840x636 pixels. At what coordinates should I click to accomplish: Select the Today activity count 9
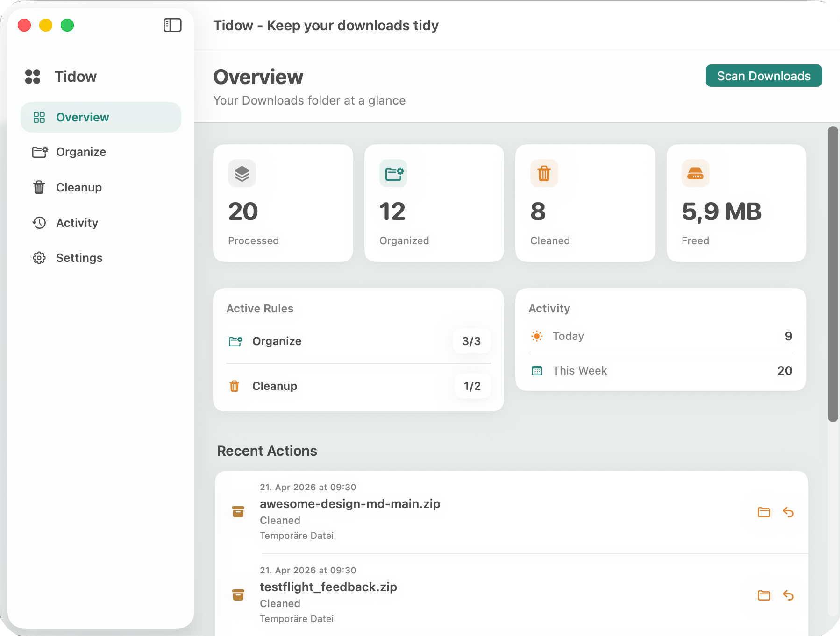coord(789,336)
